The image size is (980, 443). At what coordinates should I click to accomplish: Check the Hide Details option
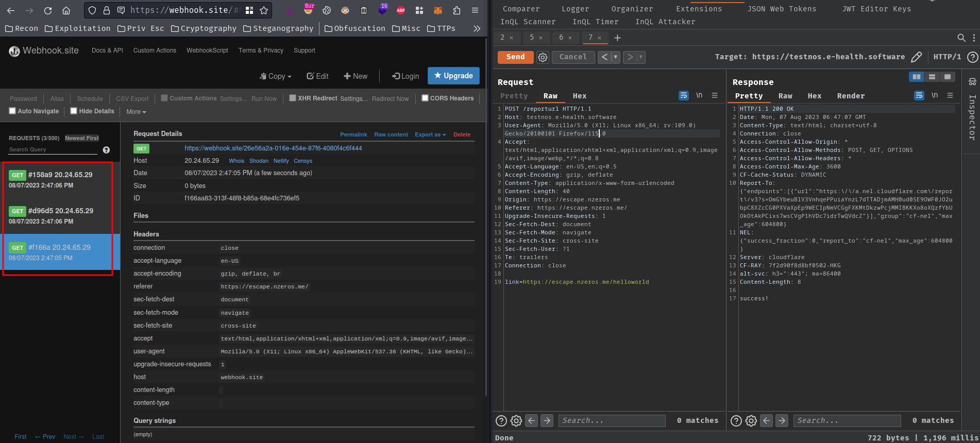click(74, 111)
